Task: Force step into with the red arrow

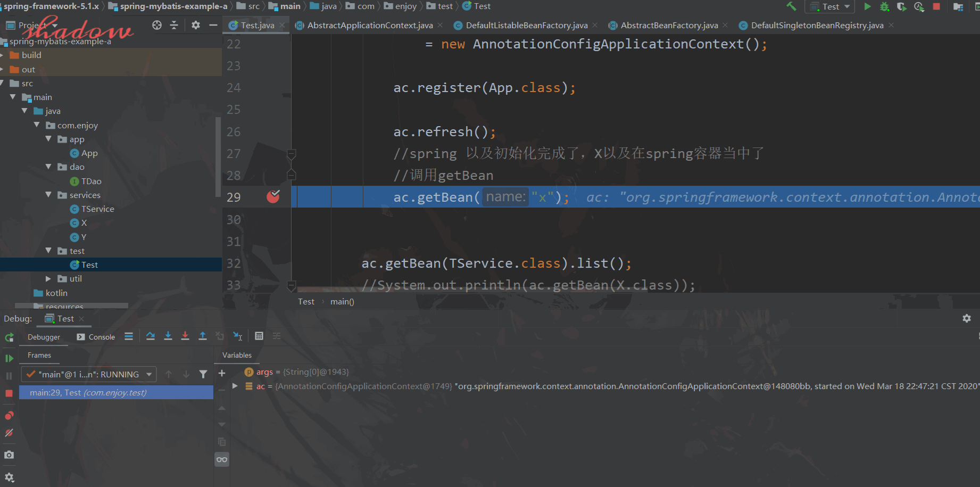Action: pyautogui.click(x=185, y=336)
